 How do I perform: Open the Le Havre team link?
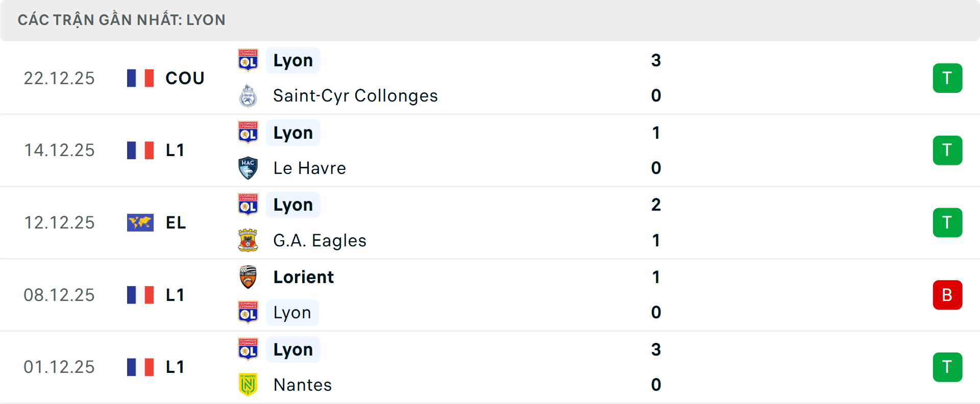click(x=309, y=168)
